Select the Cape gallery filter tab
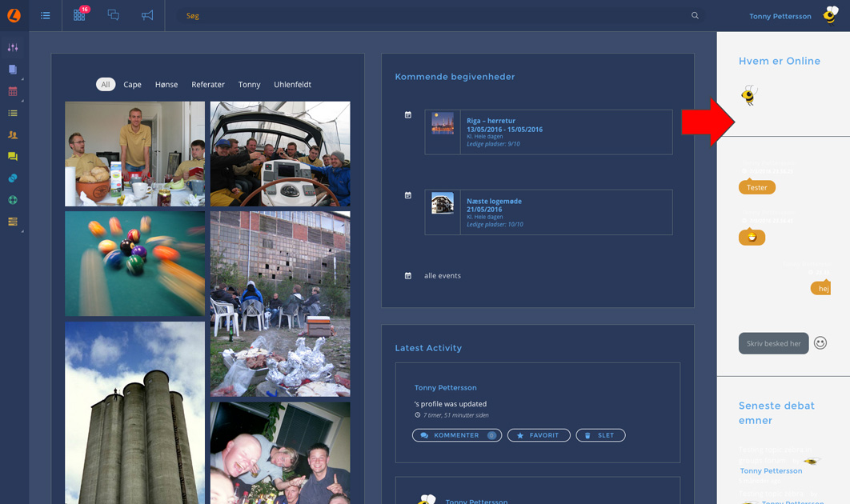Image resolution: width=850 pixels, height=504 pixels. [132, 85]
